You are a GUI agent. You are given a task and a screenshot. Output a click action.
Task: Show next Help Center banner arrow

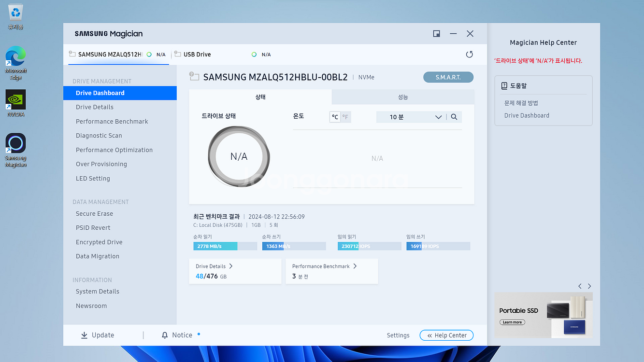pyautogui.click(x=589, y=286)
